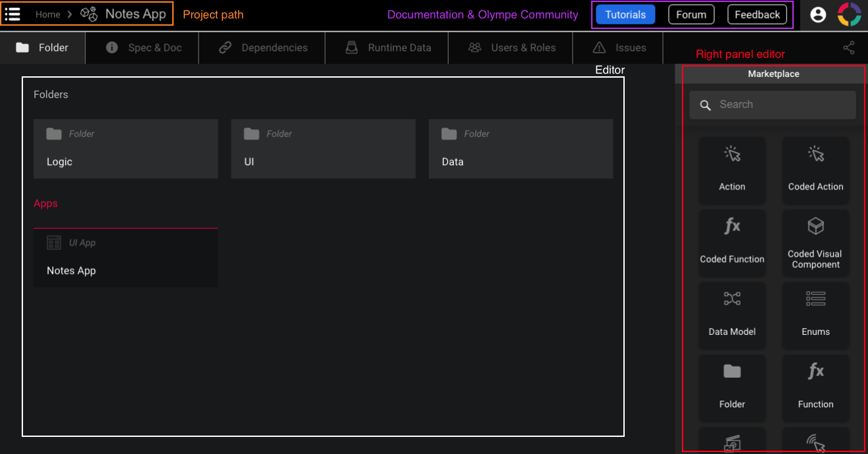Select the Action item in Marketplace
Screen dimensions: 868x454
pyautogui.click(x=732, y=170)
